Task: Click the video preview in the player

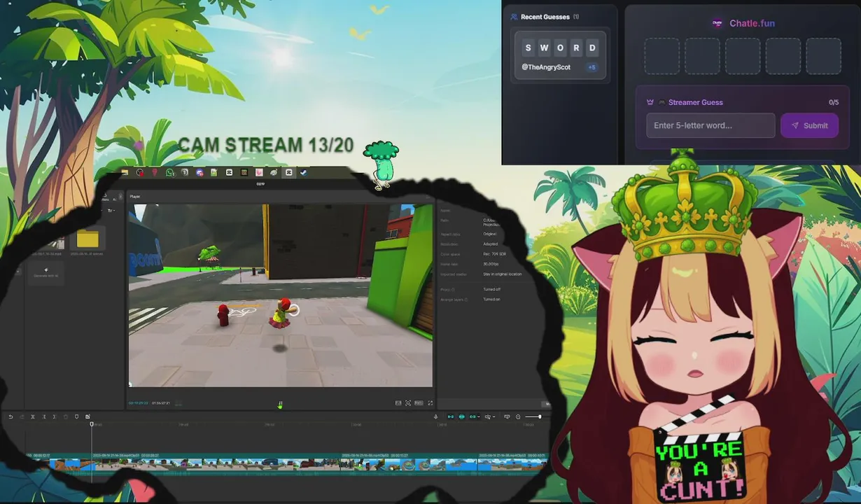Action: pyautogui.click(x=280, y=295)
